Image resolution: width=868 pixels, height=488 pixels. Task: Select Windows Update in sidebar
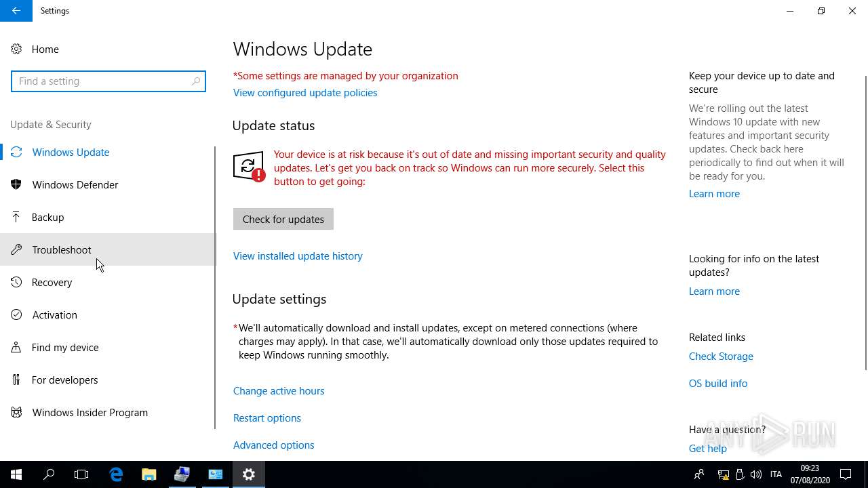(x=108, y=152)
